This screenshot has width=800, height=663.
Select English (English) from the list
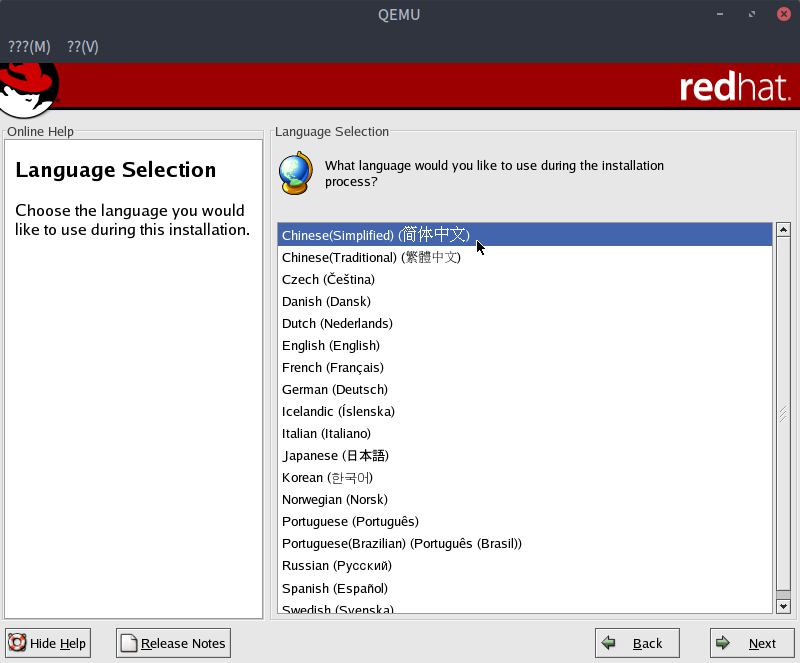[331, 345]
